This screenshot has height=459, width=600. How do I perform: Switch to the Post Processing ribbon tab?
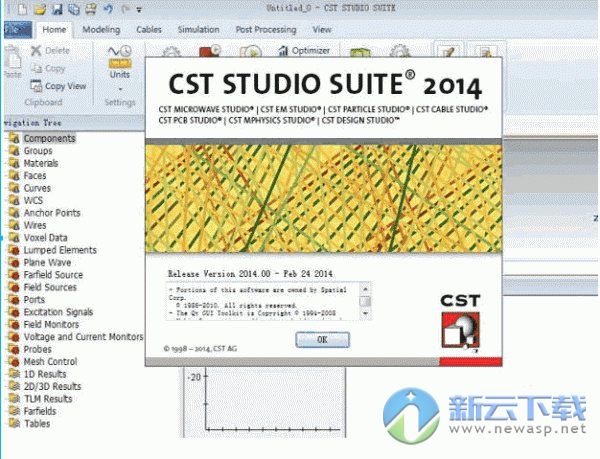coord(266,30)
